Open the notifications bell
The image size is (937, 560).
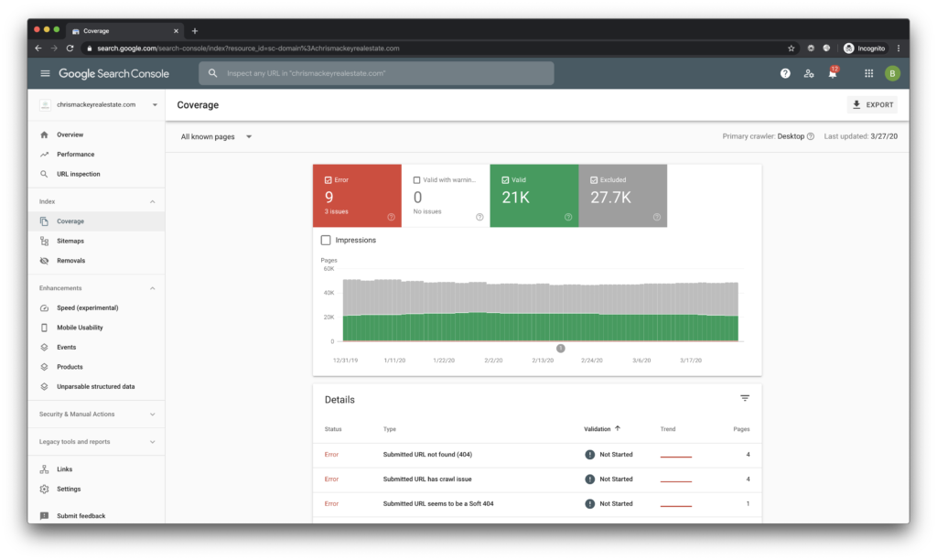833,73
